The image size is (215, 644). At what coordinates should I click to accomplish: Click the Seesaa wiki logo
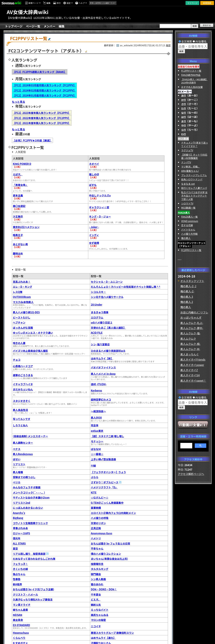[x=12, y=3]
